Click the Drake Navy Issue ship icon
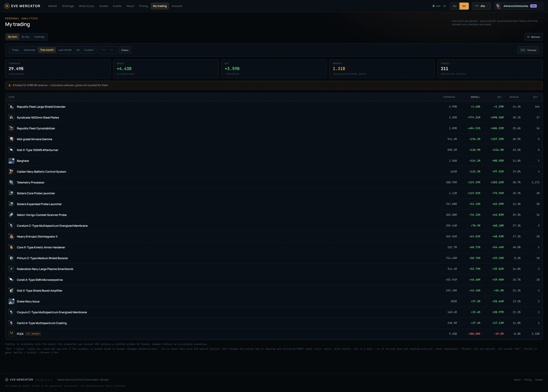 point(12,301)
